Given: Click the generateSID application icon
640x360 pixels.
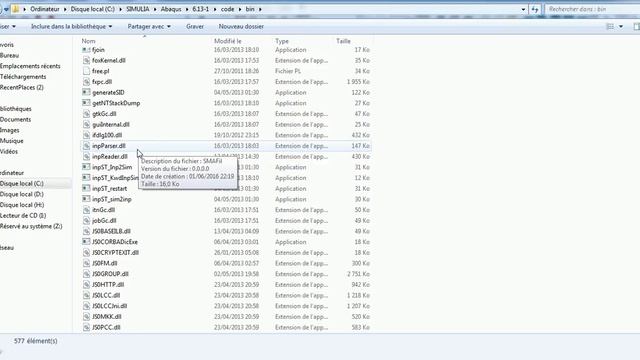Looking at the screenshot, I should [86, 92].
